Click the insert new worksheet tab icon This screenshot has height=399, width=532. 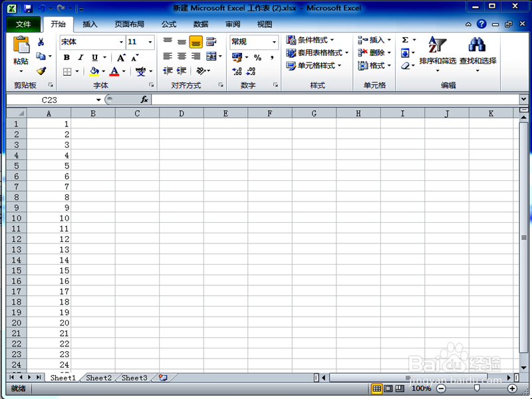[163, 378]
